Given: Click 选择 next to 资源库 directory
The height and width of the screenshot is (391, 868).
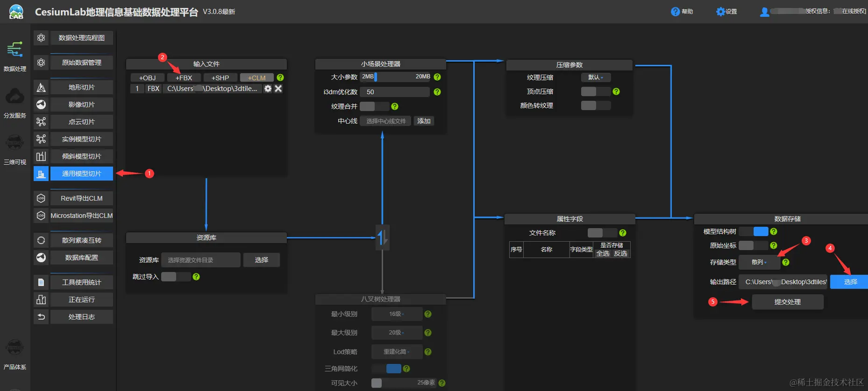Looking at the screenshot, I should pyautogui.click(x=262, y=260).
